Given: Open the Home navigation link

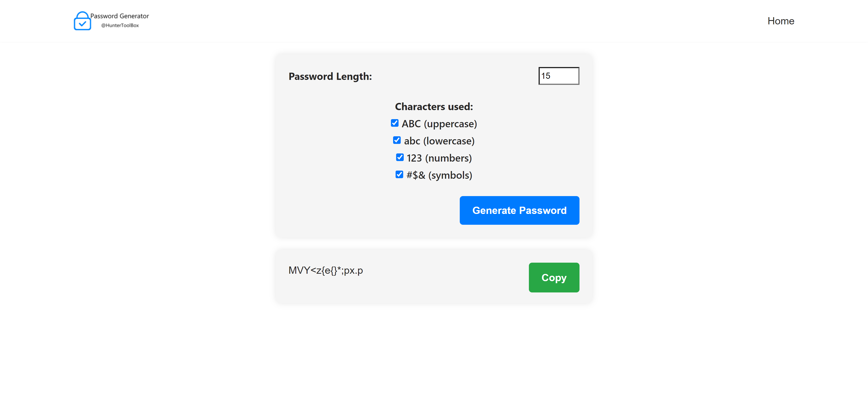Looking at the screenshot, I should coord(780,21).
